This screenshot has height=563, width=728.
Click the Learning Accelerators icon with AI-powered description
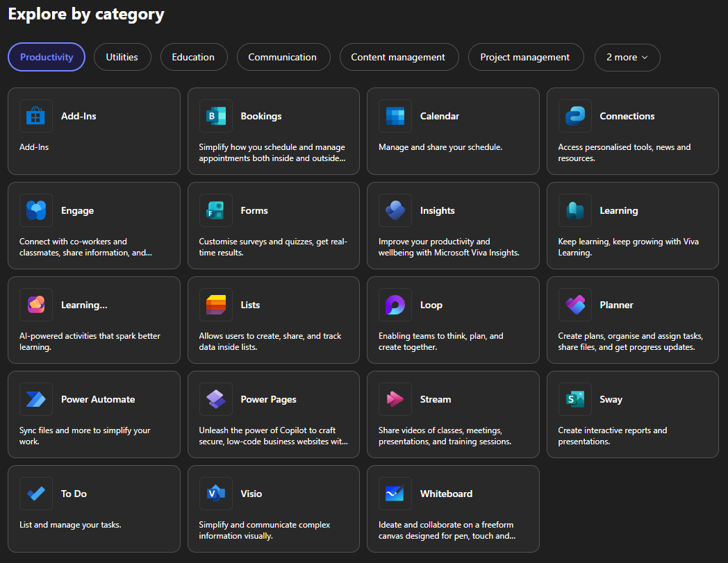pos(35,305)
